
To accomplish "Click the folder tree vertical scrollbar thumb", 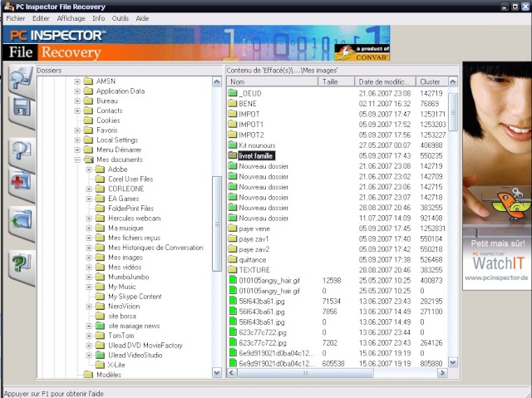I will (217, 224).
